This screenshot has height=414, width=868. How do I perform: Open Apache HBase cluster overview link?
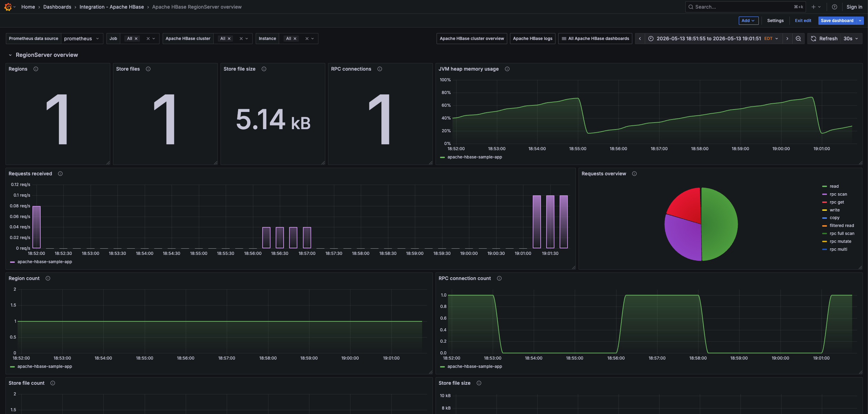click(472, 39)
